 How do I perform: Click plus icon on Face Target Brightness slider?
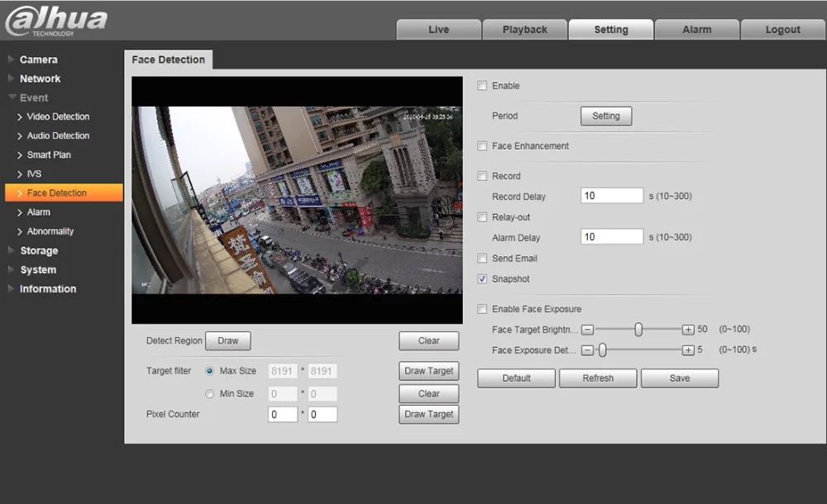[x=688, y=330]
